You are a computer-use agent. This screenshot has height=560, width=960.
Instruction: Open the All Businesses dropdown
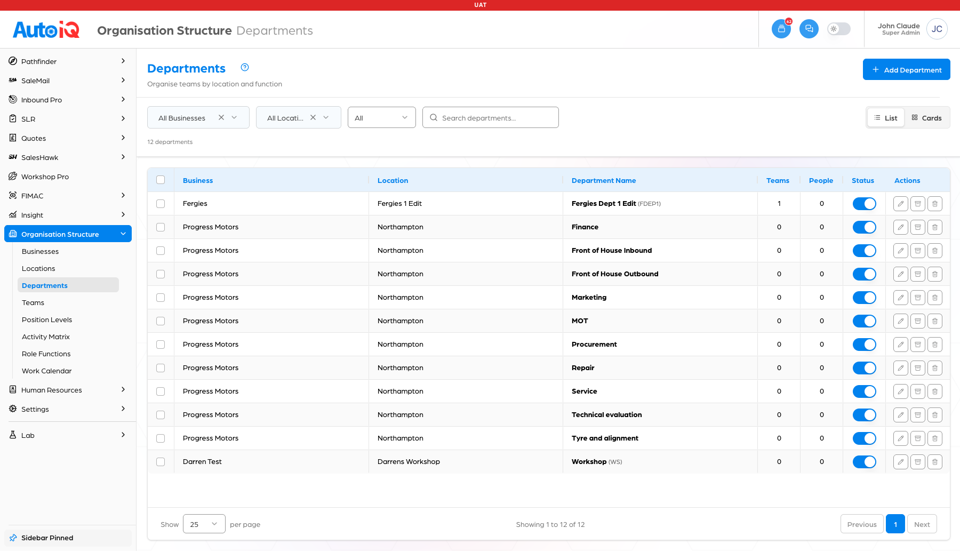[x=198, y=117]
